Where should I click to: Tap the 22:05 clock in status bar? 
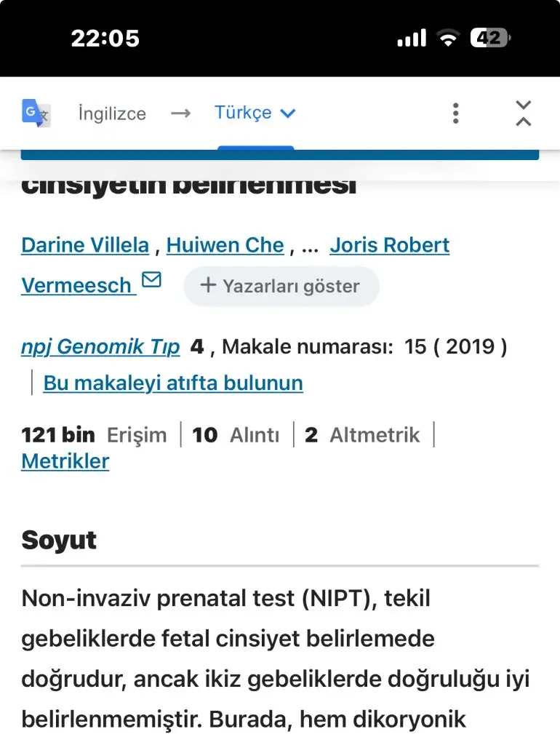105,38
